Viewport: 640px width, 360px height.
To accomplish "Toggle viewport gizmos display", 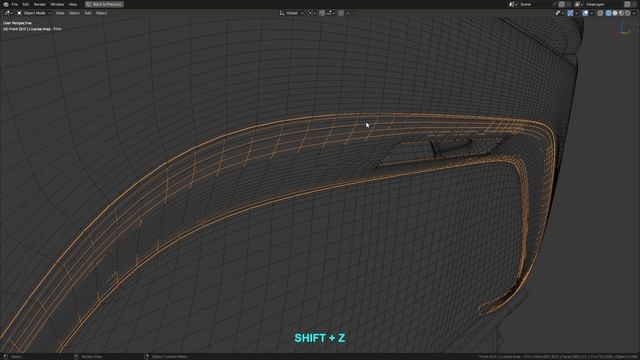I will pos(570,13).
